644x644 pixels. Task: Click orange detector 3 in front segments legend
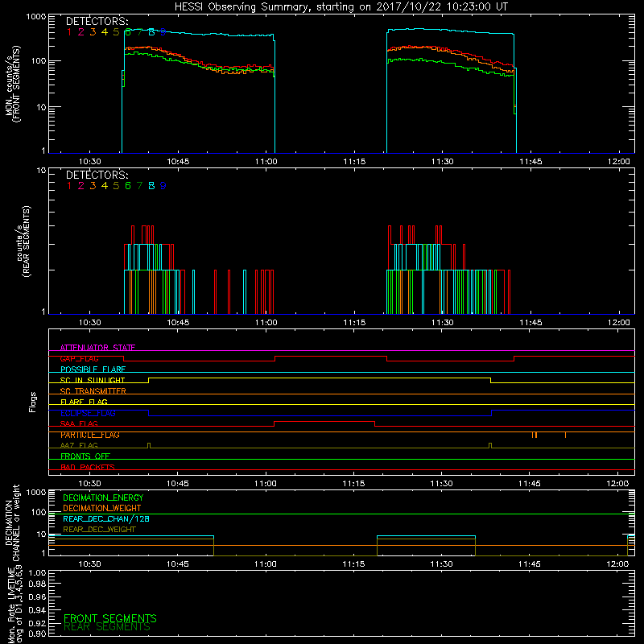pos(93,32)
